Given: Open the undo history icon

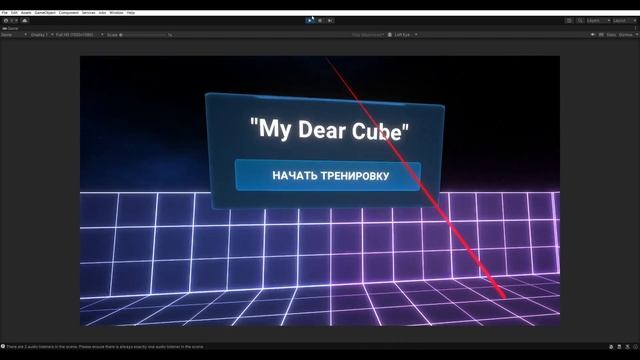Looking at the screenshot, I should tap(569, 20).
